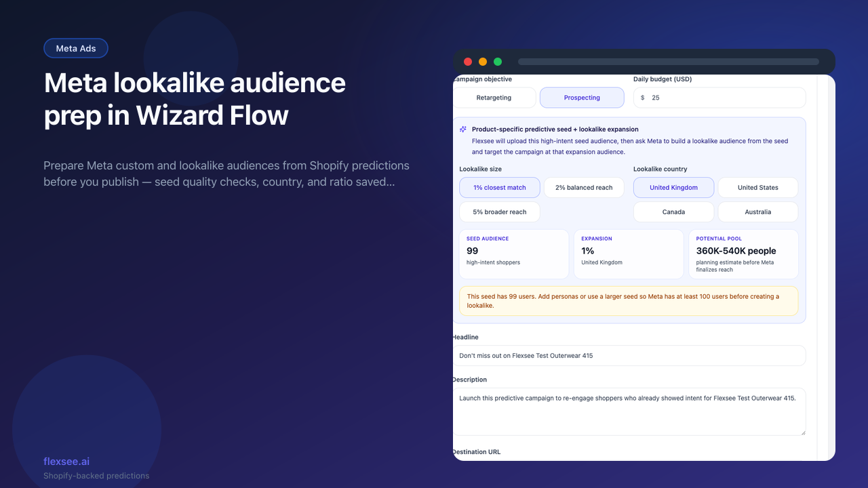
Task: Click the Expansion 1% card
Action: coord(629,254)
